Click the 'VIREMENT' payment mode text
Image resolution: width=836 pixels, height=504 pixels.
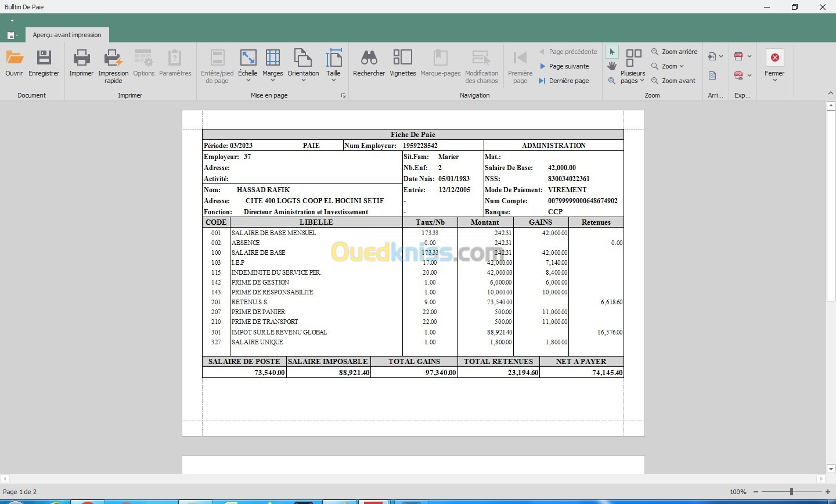click(x=567, y=190)
